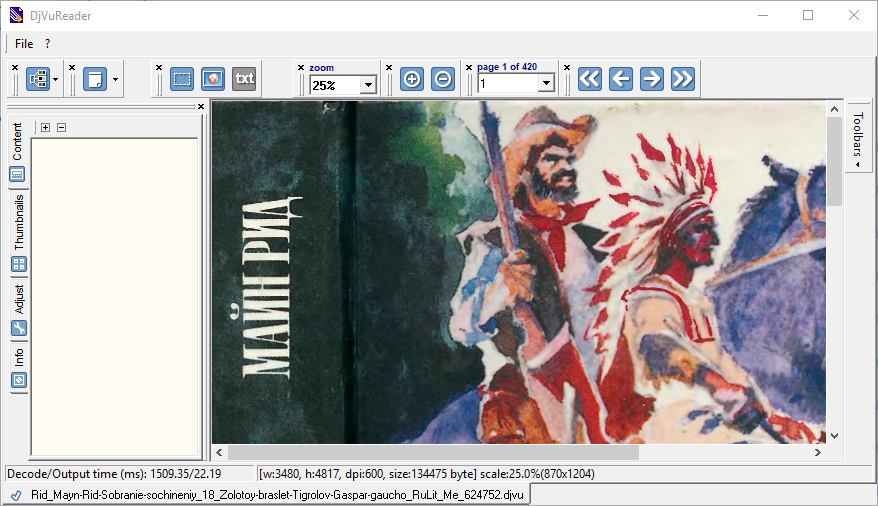Collapse all content tree nodes minus
Viewport: 878px width, 506px height.
[62, 128]
